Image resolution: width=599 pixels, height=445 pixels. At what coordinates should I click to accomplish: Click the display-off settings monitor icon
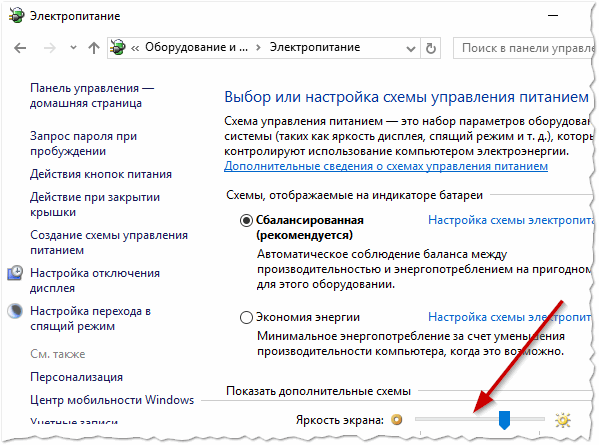click(15, 273)
